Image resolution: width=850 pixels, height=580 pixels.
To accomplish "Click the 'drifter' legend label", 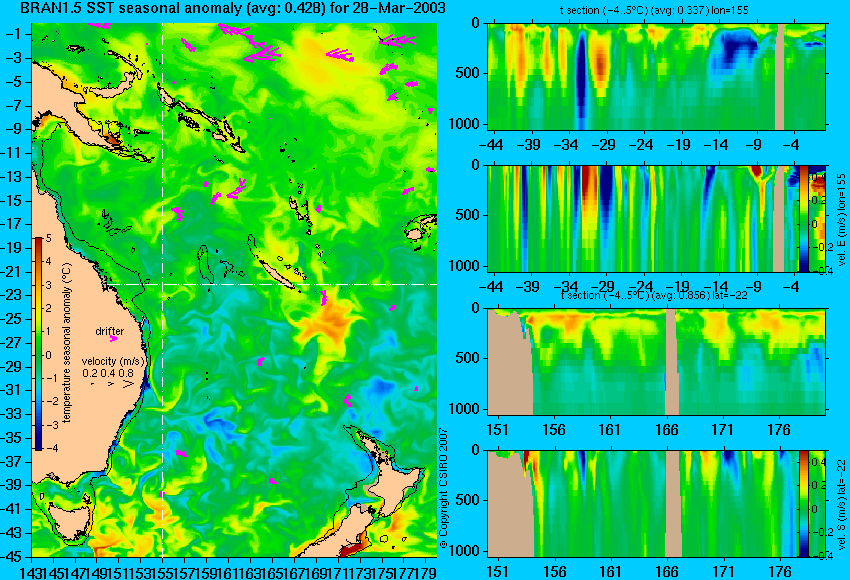I will click(x=110, y=331).
